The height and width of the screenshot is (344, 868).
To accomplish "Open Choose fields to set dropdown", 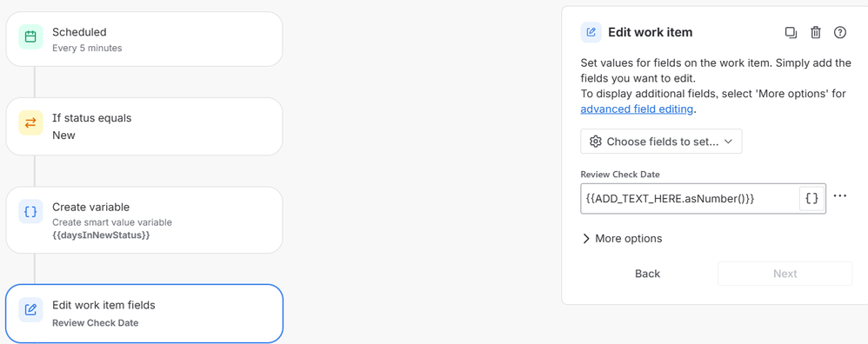I will point(661,142).
